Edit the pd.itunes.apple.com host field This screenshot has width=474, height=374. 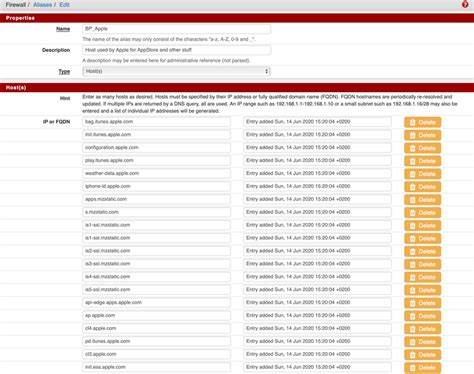(x=156, y=341)
